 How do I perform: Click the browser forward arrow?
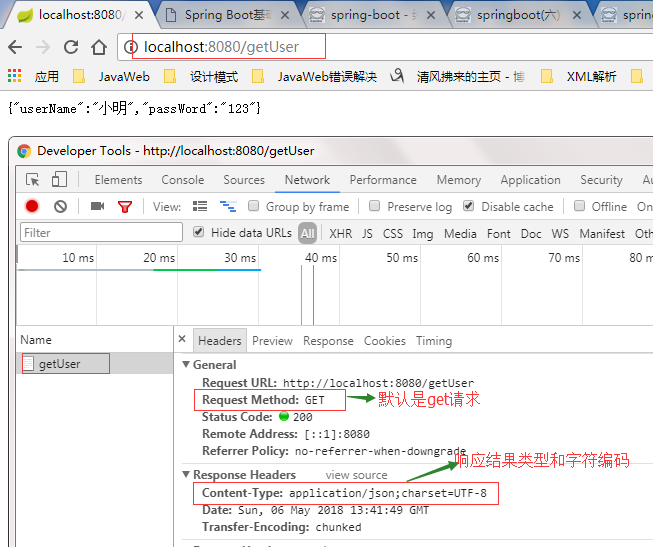click(43, 47)
